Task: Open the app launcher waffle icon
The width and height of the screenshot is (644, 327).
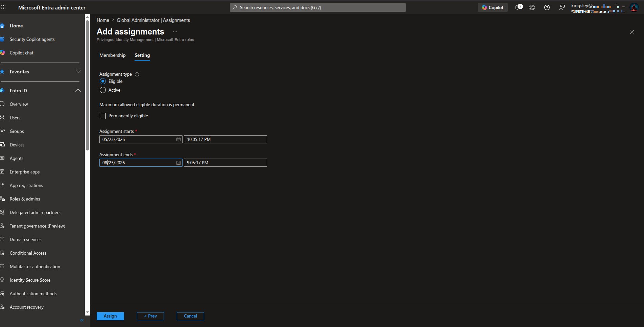Action: pos(3,7)
